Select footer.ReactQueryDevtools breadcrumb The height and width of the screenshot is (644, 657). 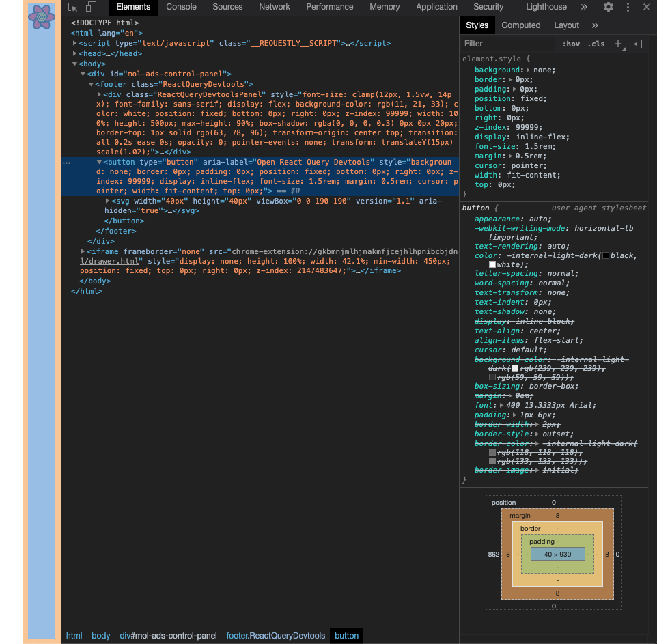tap(276, 636)
